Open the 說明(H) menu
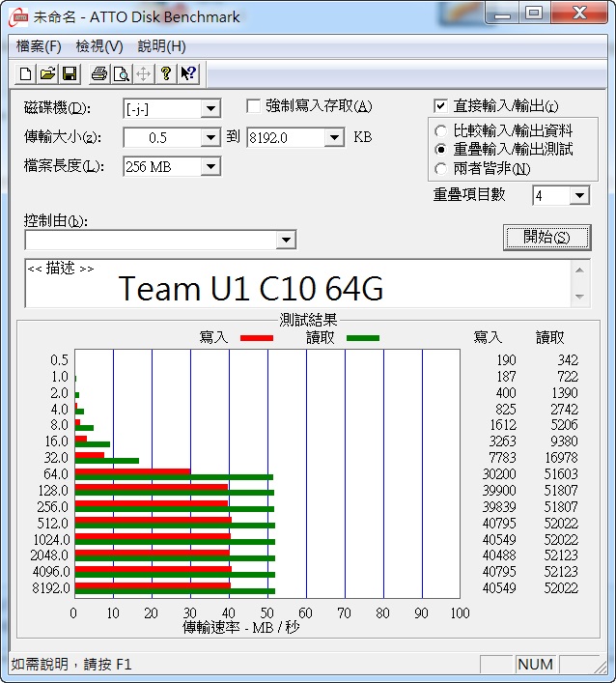Screen dimensions: 616x683 pyautogui.click(x=161, y=46)
